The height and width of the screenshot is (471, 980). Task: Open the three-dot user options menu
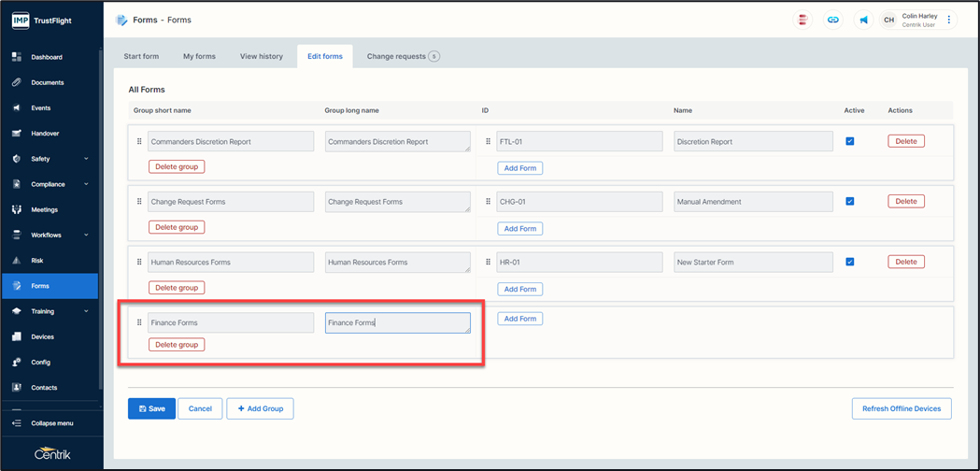(x=949, y=20)
